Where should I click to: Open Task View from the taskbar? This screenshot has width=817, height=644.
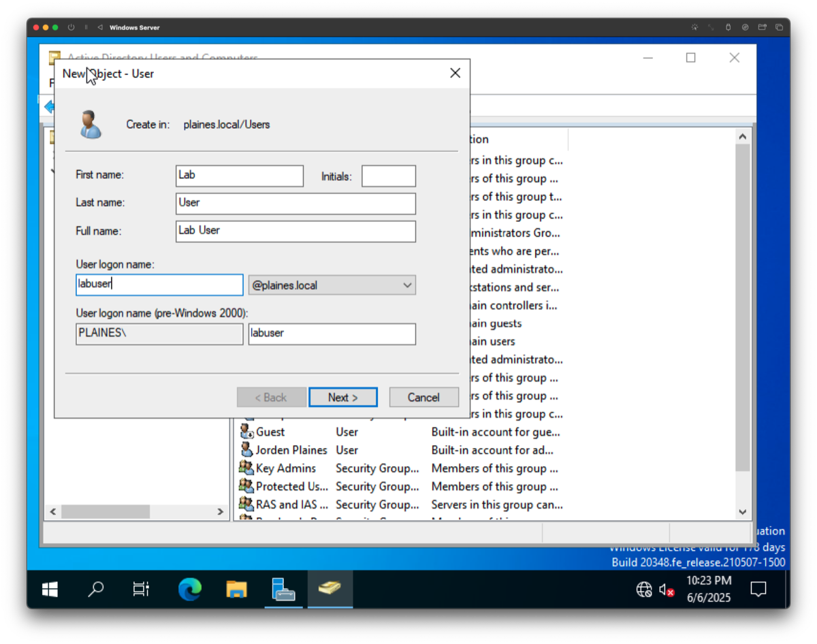141,590
